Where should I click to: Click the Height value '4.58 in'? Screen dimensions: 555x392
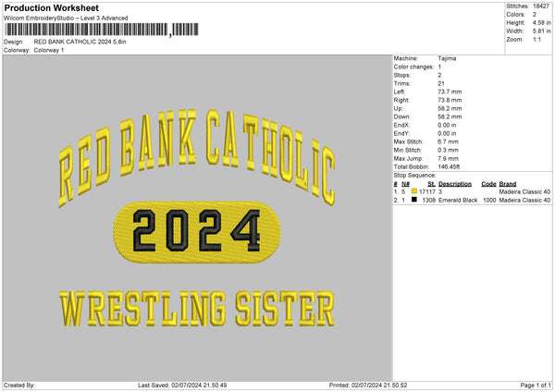tap(542, 22)
